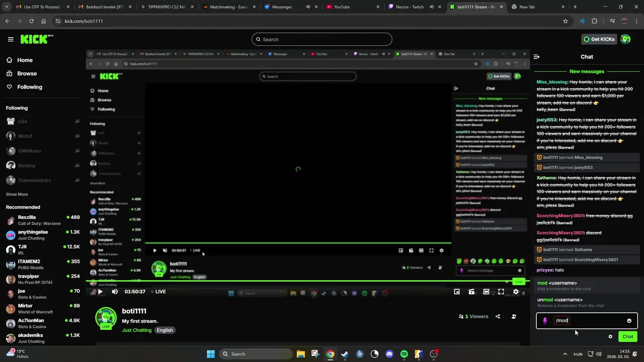This screenshot has height=362, width=644.
Task: Click the clip icon in player
Action: tap(471, 292)
